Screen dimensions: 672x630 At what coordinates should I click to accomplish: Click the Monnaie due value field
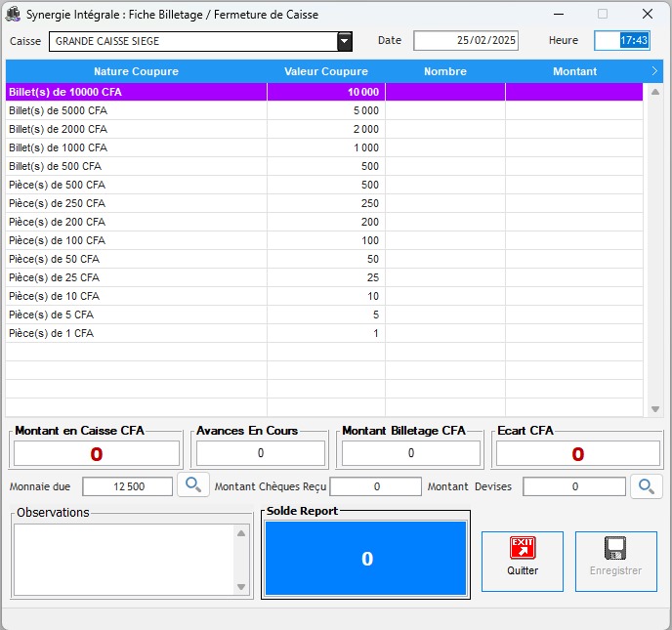pos(128,486)
